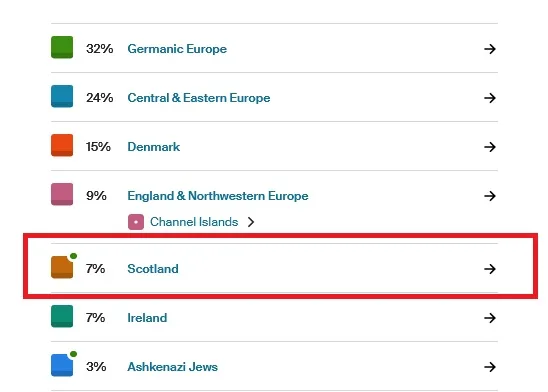Click the orange-red Denmark color swatch

[x=62, y=145]
